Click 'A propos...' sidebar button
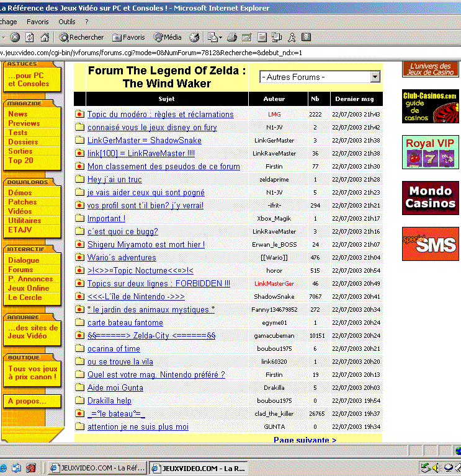Viewport: 461px width, 476px height. point(32,401)
